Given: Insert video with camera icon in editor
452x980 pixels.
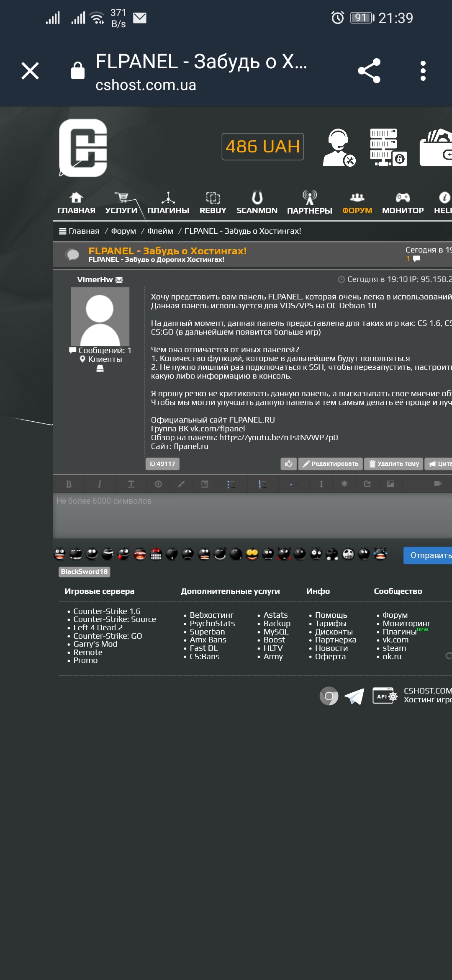Looking at the screenshot, I should (438, 484).
